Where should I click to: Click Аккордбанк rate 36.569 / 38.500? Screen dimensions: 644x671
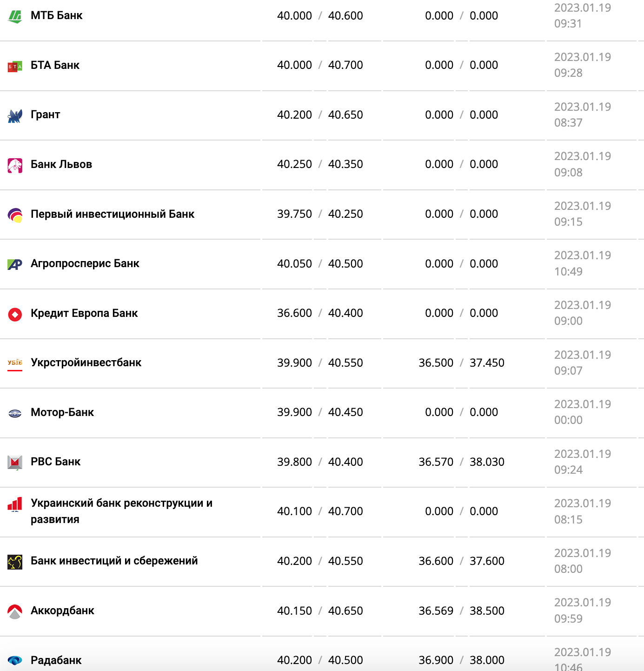[x=461, y=611]
